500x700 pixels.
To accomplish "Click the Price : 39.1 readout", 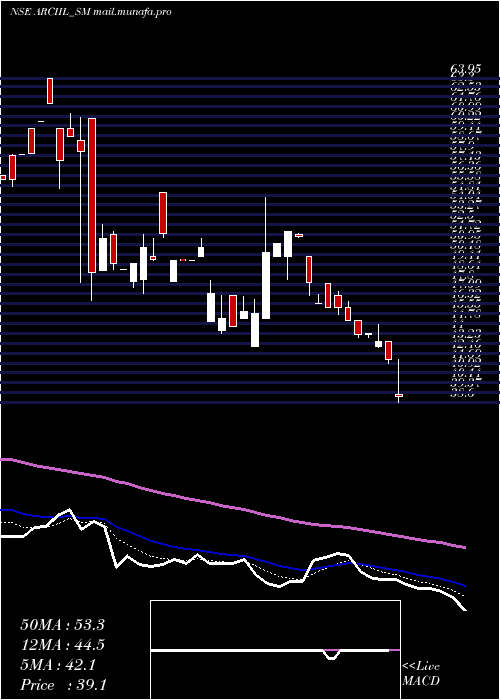I will click(x=63, y=685).
